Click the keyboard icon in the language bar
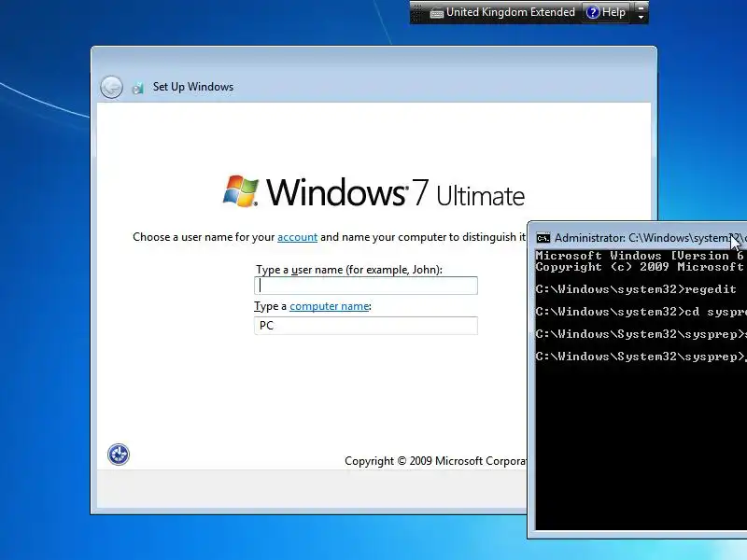Screen dimensions: 747x560 tap(436, 13)
